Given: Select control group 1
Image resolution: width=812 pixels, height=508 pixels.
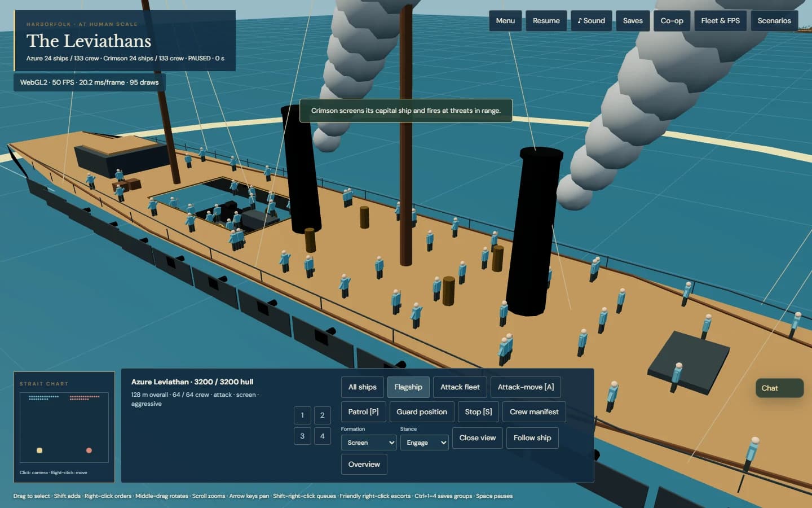Looking at the screenshot, I should [302, 415].
